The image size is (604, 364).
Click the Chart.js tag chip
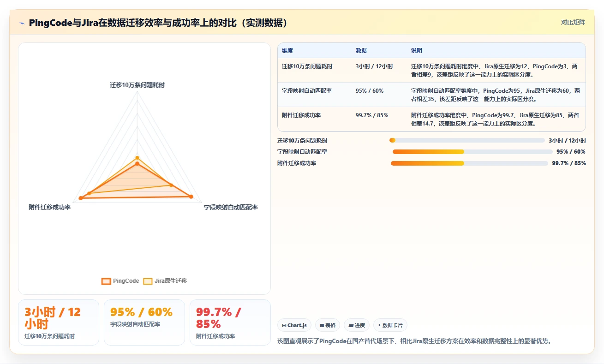click(294, 325)
